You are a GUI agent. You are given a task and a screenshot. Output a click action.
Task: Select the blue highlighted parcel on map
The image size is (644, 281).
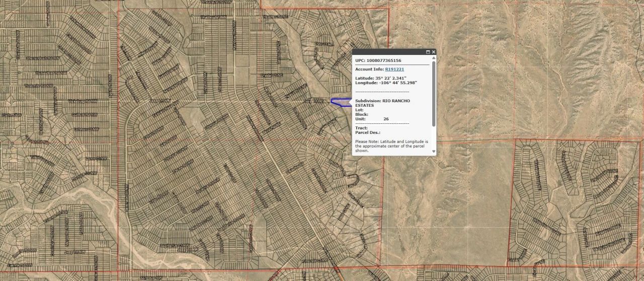coord(341,103)
